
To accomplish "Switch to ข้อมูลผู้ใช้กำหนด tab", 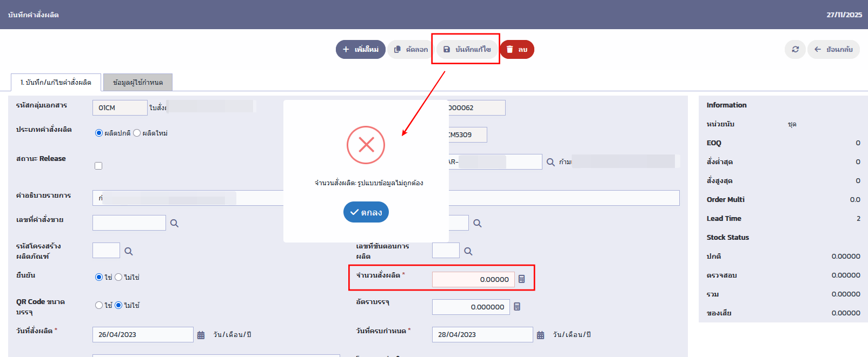I will click(x=138, y=83).
